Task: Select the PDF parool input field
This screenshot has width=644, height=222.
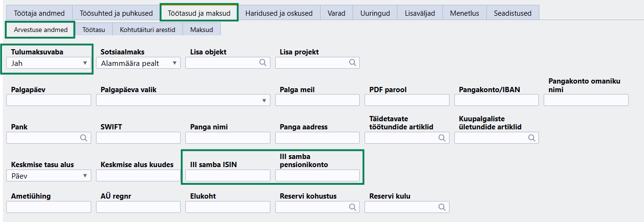Action: (x=407, y=100)
